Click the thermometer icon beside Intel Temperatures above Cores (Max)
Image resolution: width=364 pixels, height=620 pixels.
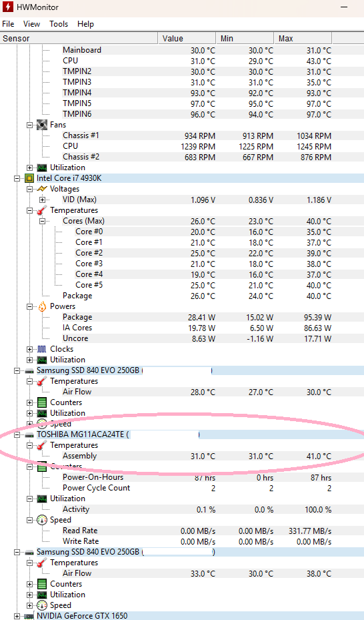coord(42,210)
